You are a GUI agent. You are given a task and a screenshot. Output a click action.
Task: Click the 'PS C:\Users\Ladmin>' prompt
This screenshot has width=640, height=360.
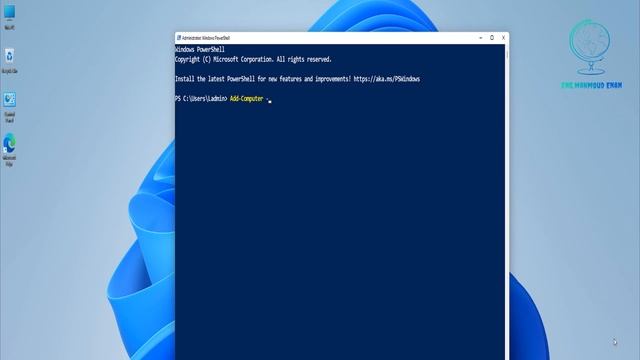(x=201, y=98)
